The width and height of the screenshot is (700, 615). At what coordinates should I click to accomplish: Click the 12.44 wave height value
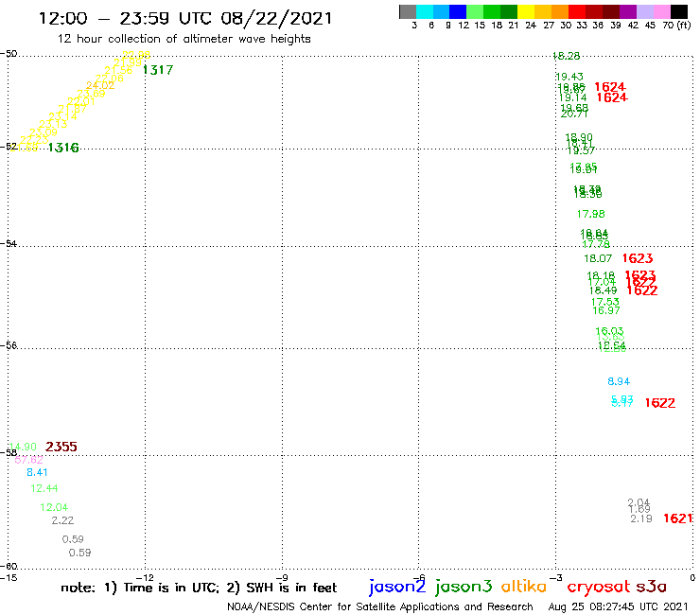point(44,488)
